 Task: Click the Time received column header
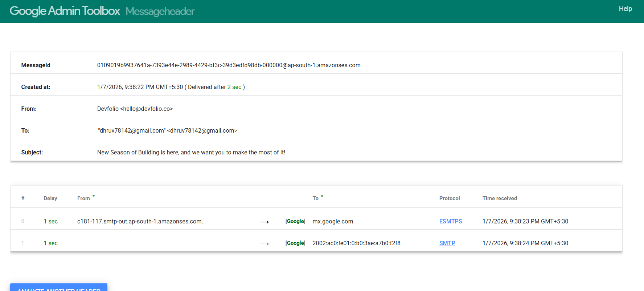pyautogui.click(x=500, y=198)
